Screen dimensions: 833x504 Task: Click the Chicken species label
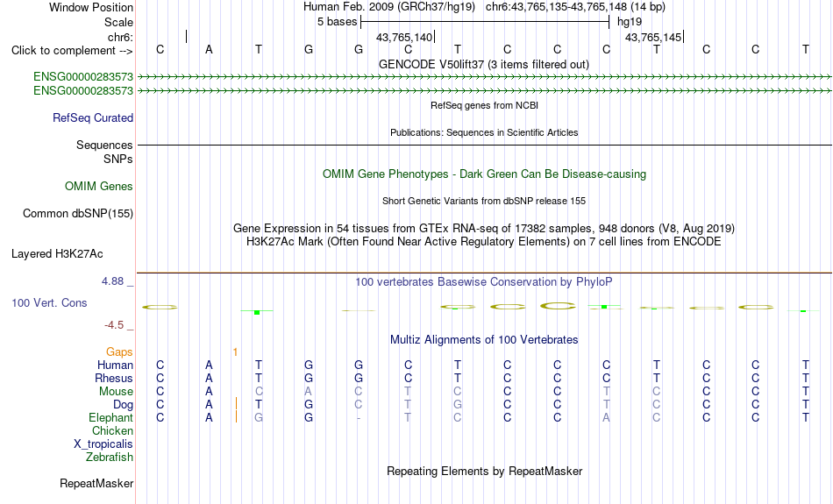click(x=112, y=430)
